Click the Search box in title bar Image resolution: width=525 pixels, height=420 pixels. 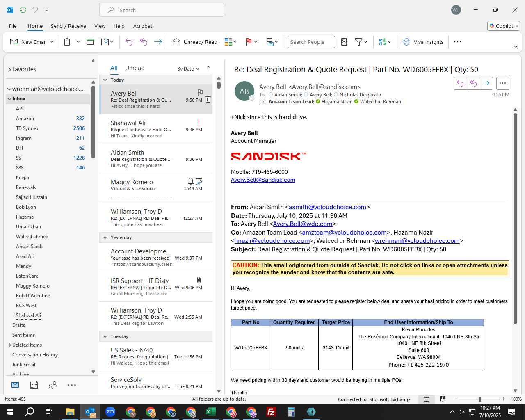162,10
